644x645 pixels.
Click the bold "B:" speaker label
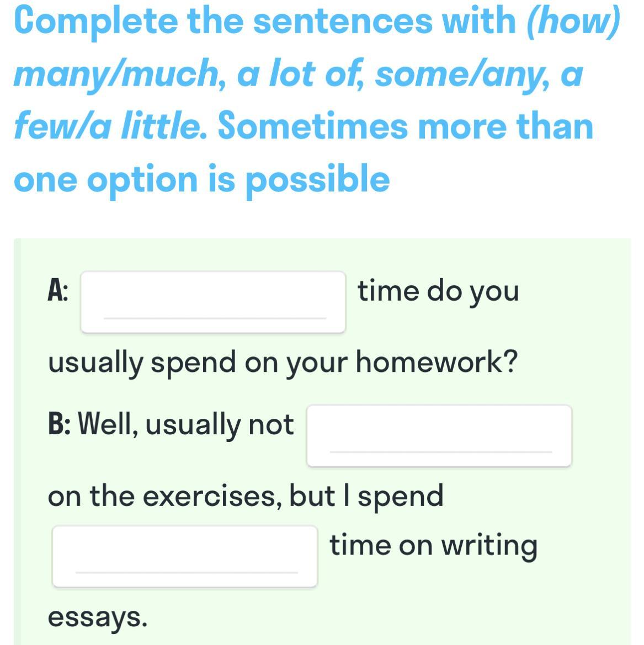coord(58,425)
